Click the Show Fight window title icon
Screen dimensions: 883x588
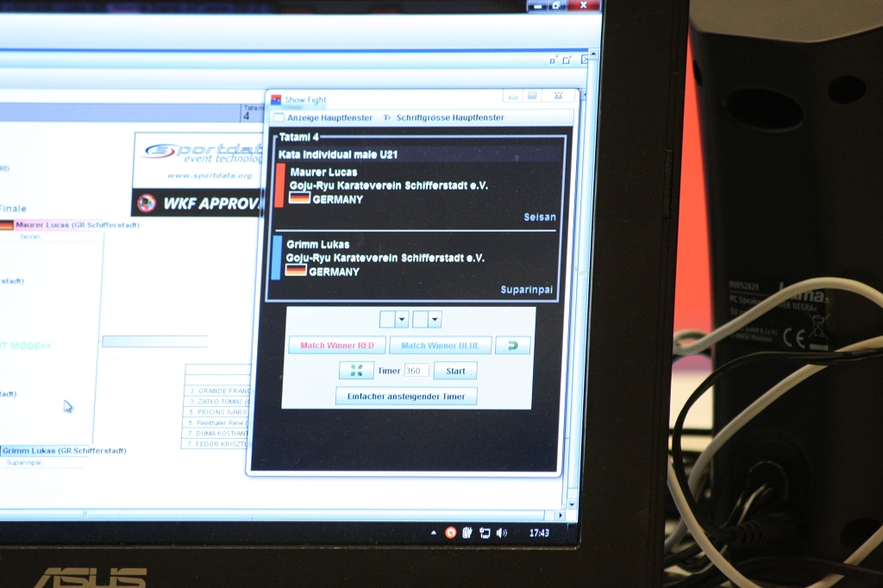click(276, 100)
